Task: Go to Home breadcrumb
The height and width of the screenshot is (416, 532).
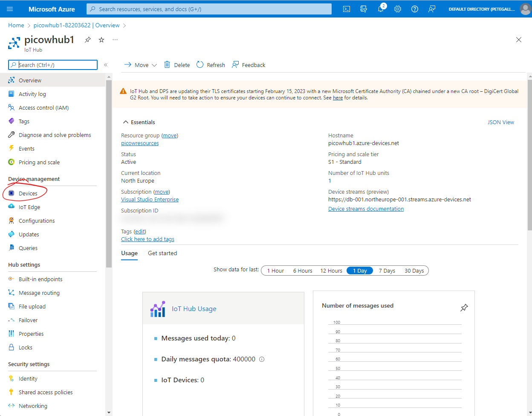Action: (x=16, y=25)
